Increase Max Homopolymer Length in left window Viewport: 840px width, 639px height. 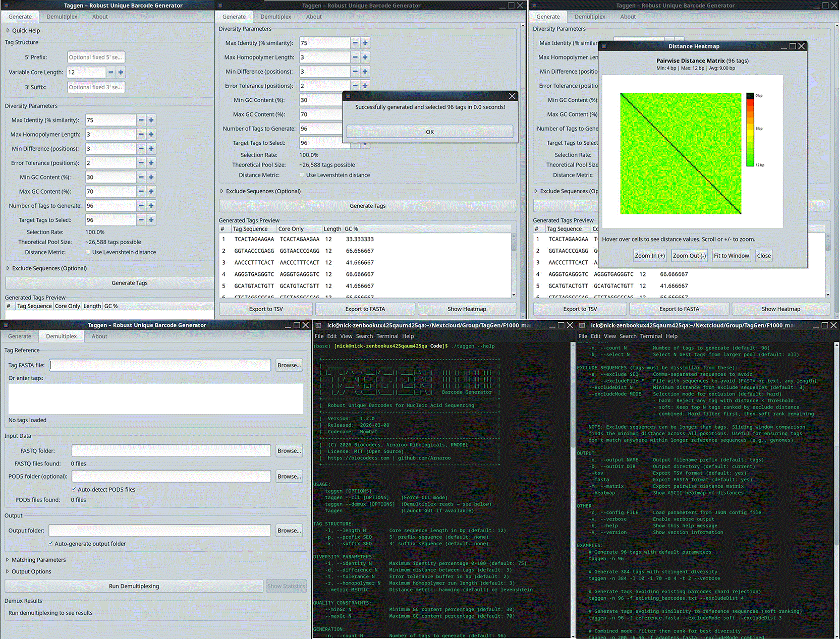coord(151,134)
